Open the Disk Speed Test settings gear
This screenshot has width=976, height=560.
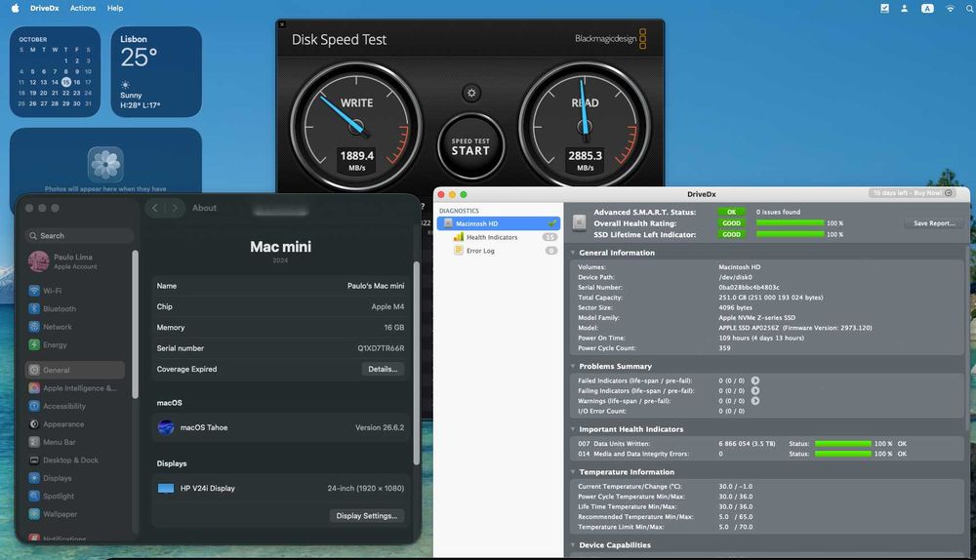[x=471, y=93]
